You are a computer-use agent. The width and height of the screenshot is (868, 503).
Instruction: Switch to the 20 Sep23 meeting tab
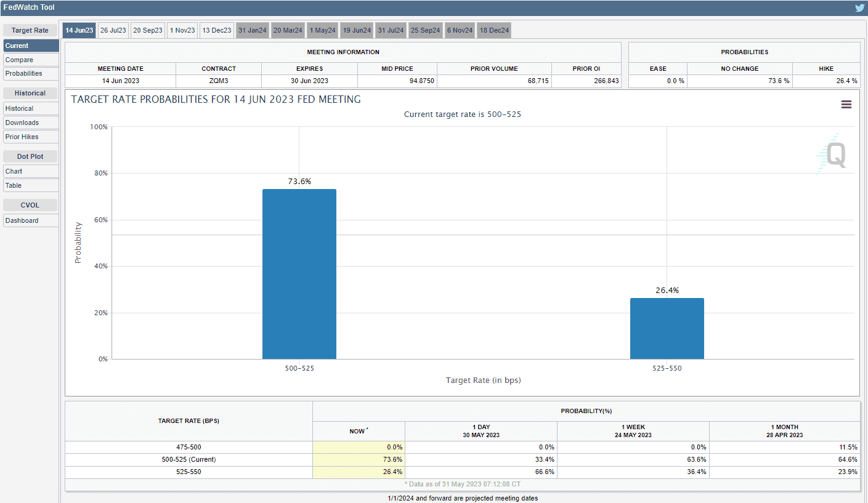(x=148, y=30)
